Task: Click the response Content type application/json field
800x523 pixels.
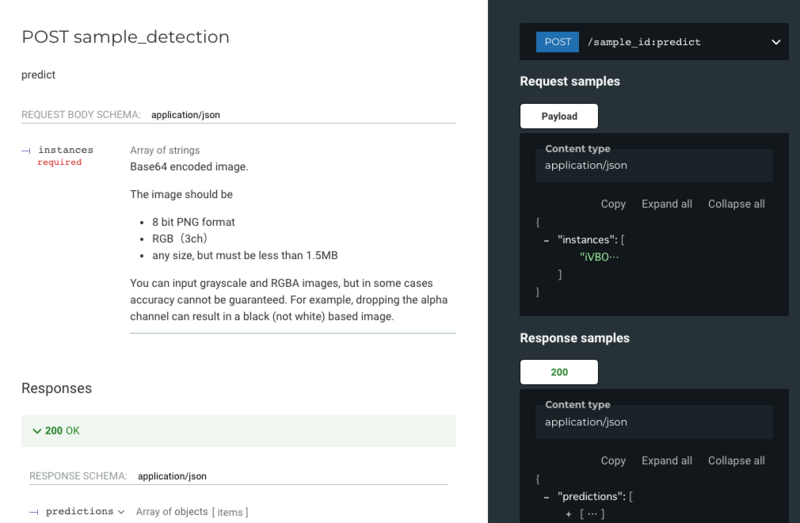Action: click(654, 422)
